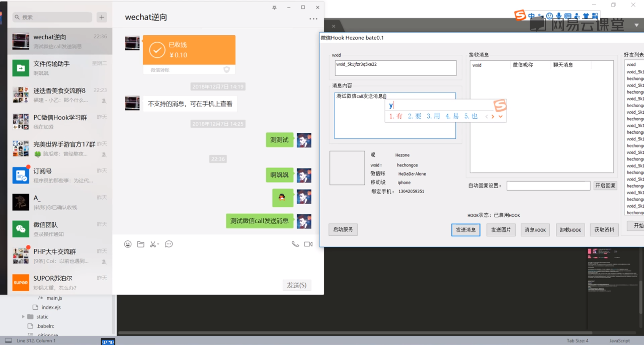Click 启动服务 button
This screenshot has width=644, height=345.
(343, 229)
